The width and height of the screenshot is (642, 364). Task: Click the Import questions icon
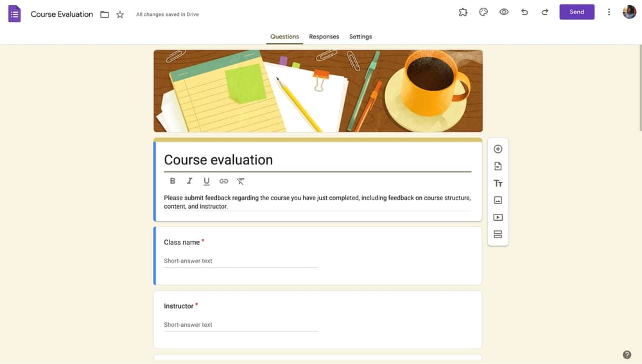(498, 166)
